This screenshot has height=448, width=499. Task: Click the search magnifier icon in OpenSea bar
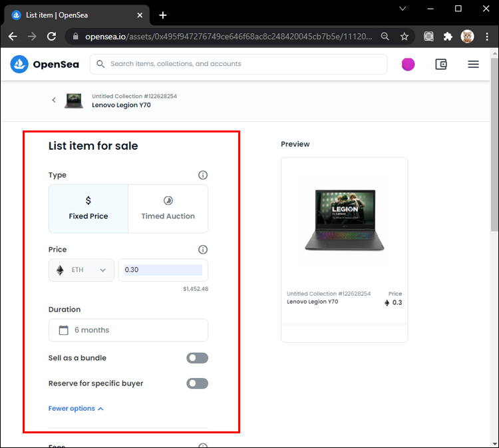pyautogui.click(x=100, y=64)
